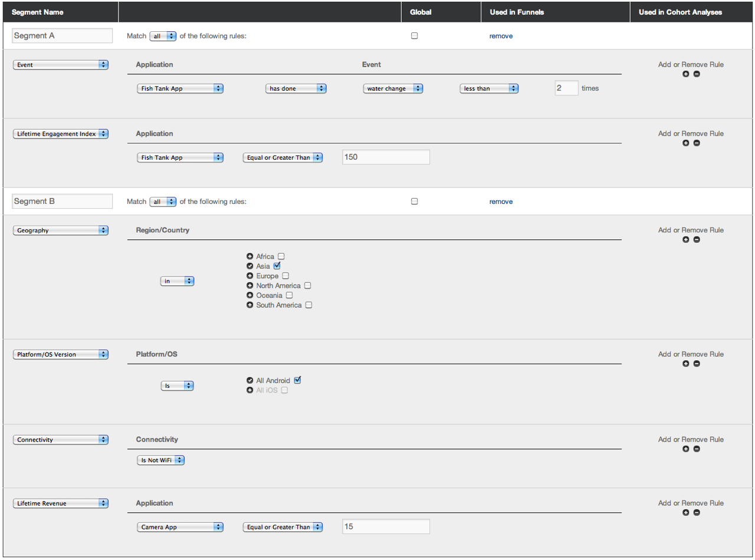Add a rule after the Connectivity row
The image size is (755, 560).
coord(685,449)
